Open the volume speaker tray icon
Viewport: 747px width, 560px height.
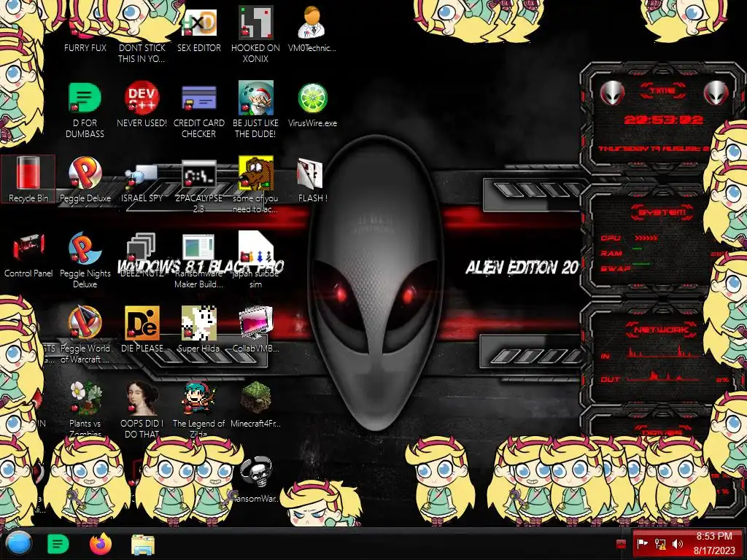click(x=677, y=543)
